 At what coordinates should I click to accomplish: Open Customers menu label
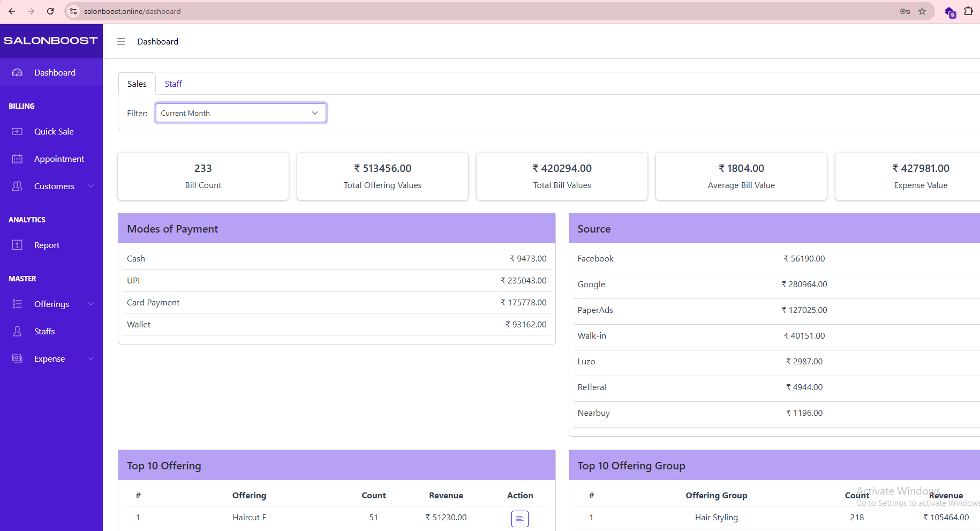tap(54, 186)
